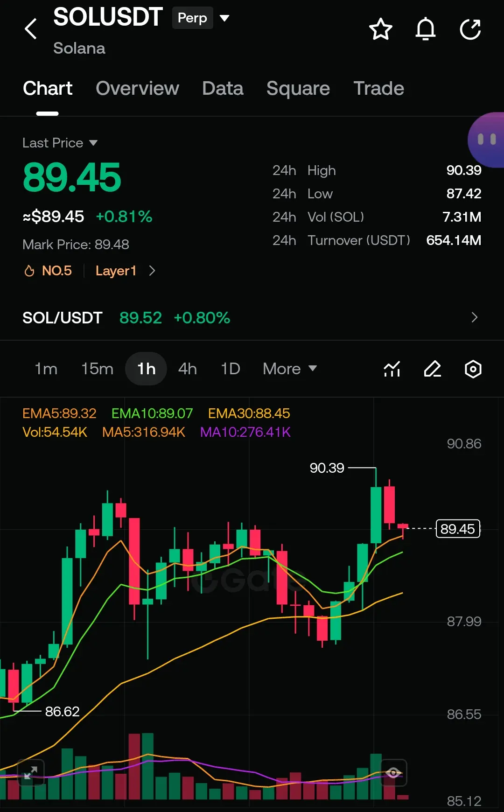Add SOLUSDT to favorites with star icon
This screenshot has height=812, width=504.
coord(381,29)
